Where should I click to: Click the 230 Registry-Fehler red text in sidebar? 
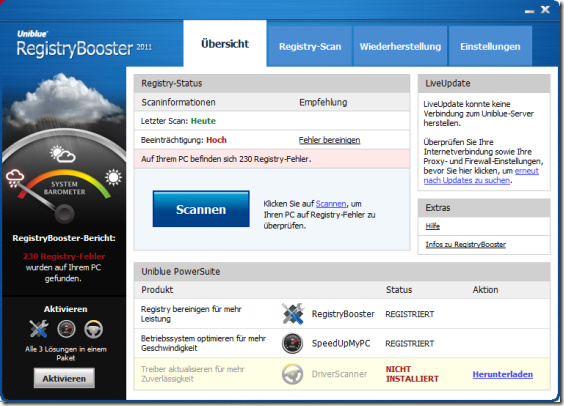[x=64, y=256]
